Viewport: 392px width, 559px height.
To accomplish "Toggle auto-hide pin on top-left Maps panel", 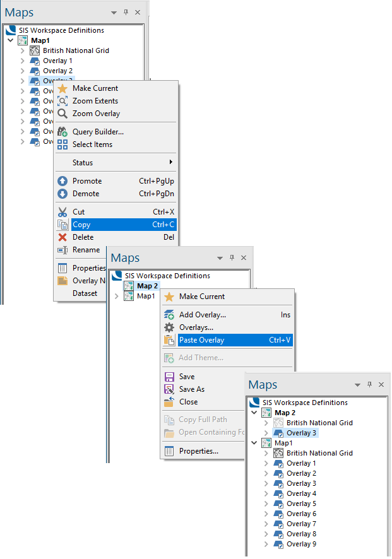I will [x=126, y=13].
